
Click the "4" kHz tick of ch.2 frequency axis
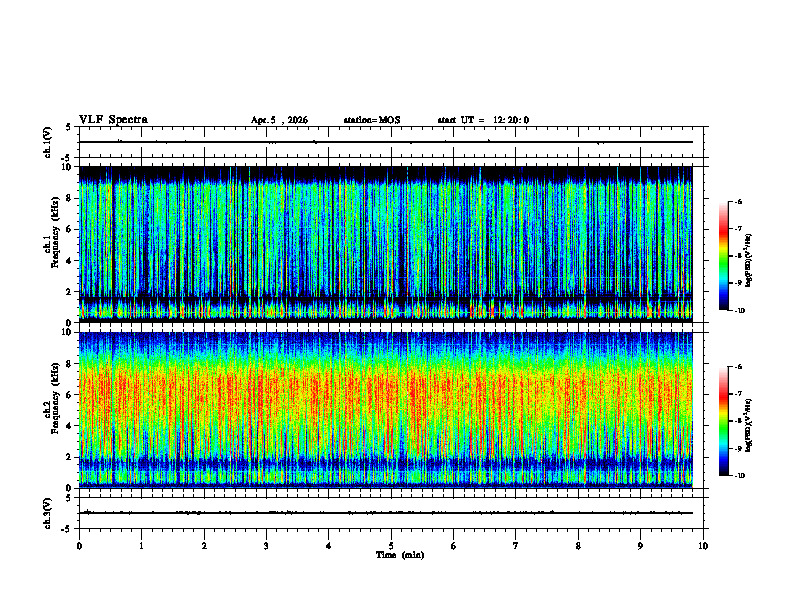coord(70,426)
